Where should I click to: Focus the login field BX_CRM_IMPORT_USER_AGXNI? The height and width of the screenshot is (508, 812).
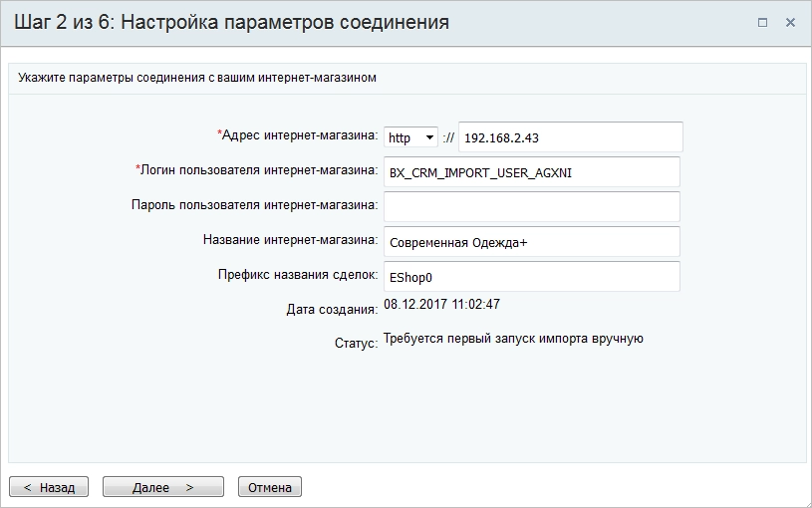click(x=531, y=172)
